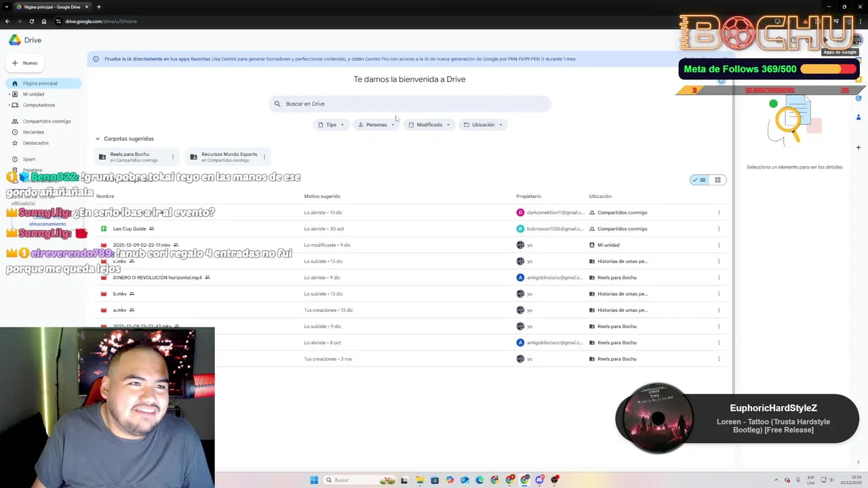Viewport: 868px width, 488px height.
Task: Open Página principal in the sidebar
Action: (43, 83)
